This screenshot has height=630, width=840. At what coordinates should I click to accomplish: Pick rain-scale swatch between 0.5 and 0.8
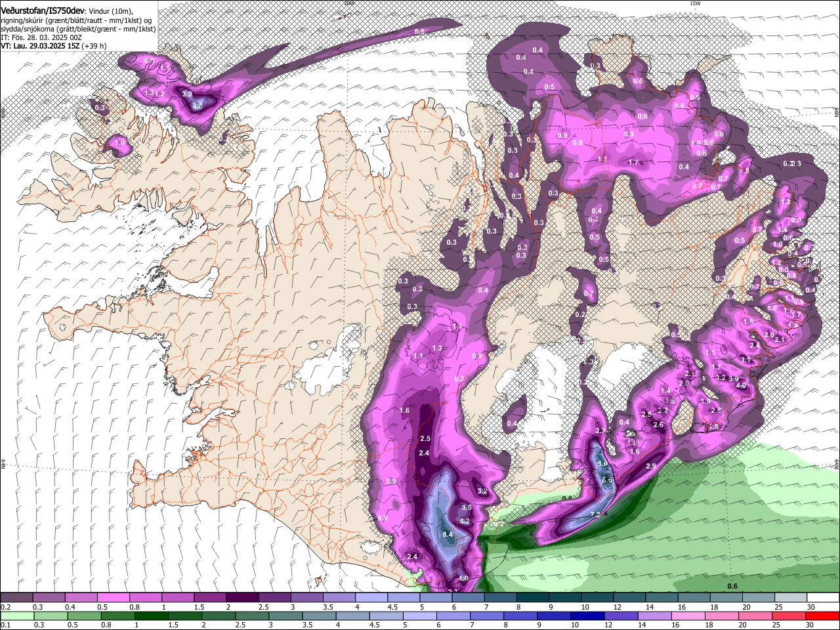pyautogui.click(x=84, y=616)
